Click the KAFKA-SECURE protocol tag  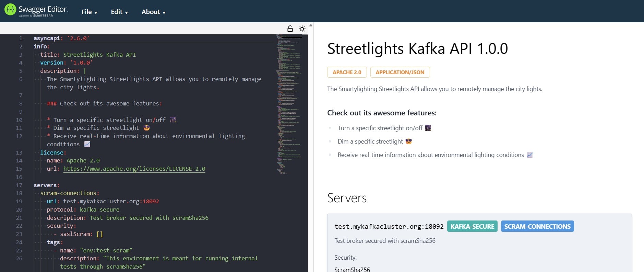[472, 226]
